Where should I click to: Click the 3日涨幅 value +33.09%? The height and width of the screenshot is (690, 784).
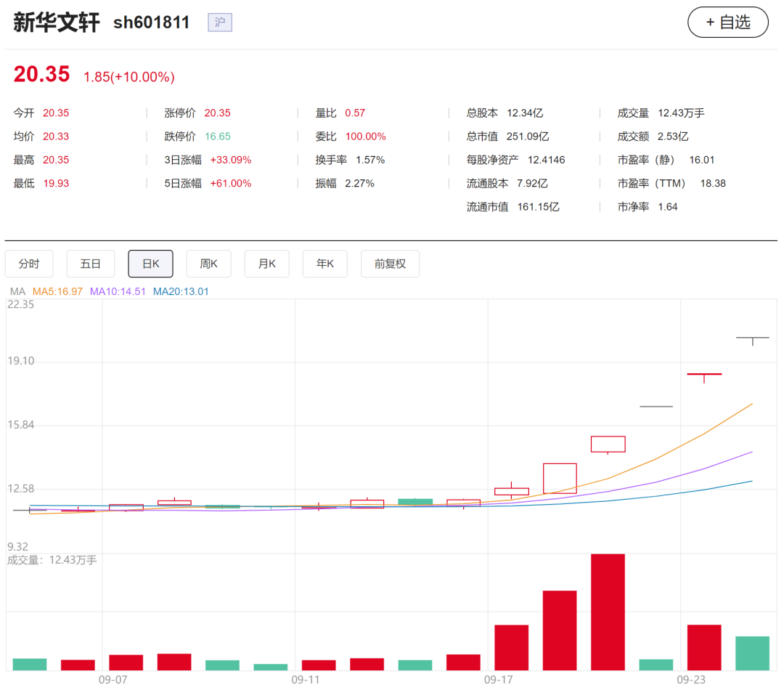click(x=231, y=160)
